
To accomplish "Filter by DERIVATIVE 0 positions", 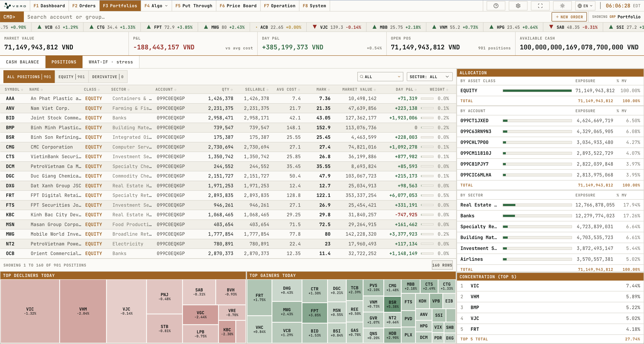I will coord(108,77).
